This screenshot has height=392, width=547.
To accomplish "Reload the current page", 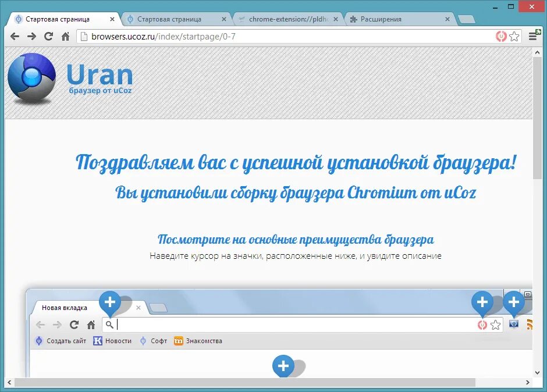I will tap(48, 36).
